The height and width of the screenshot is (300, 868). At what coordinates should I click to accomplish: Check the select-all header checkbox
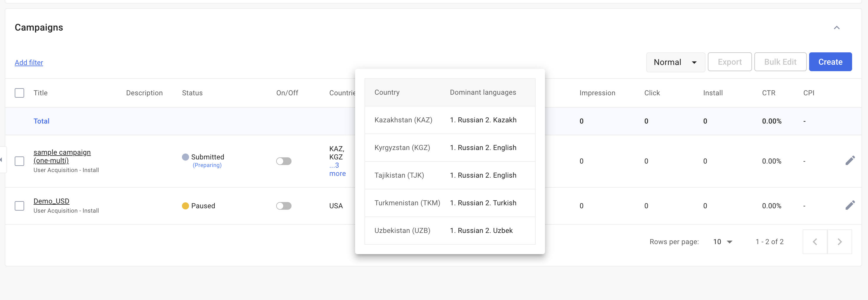click(19, 93)
